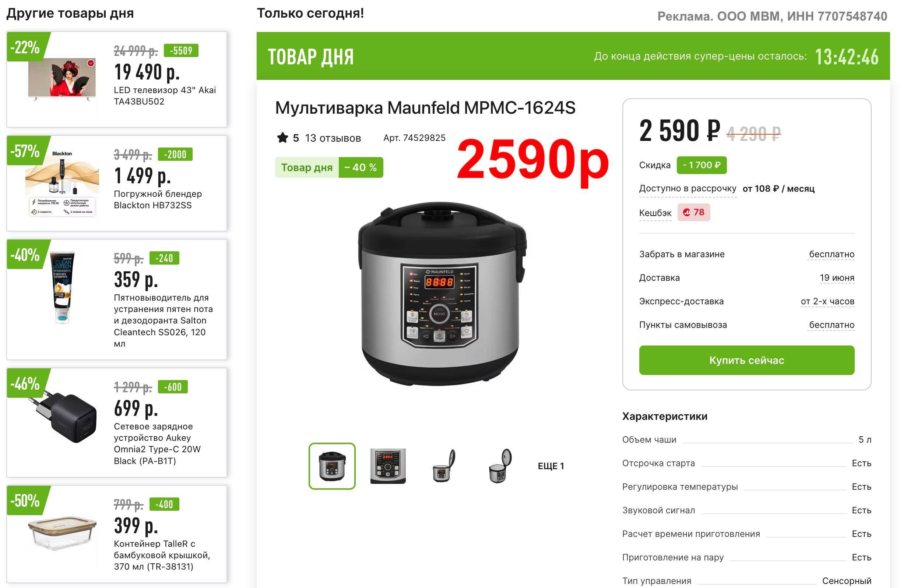Open the delivery date 19 июня link
900x588 pixels.
click(837, 278)
